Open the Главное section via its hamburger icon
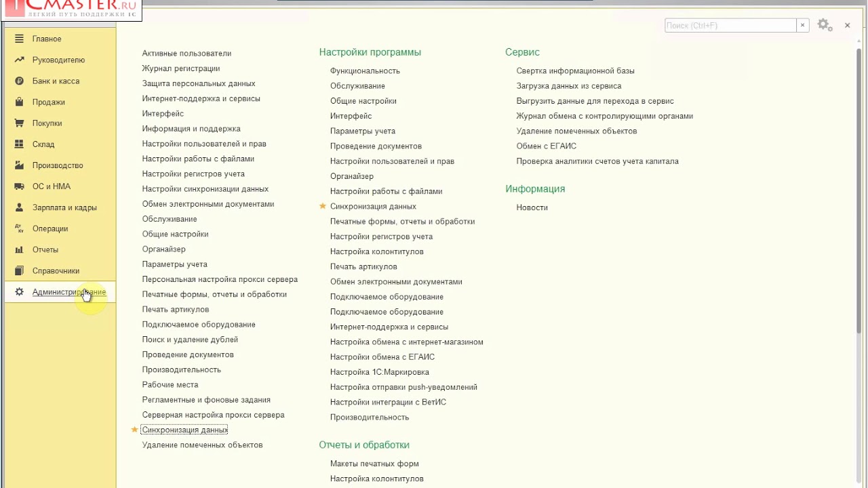 pyautogui.click(x=19, y=39)
